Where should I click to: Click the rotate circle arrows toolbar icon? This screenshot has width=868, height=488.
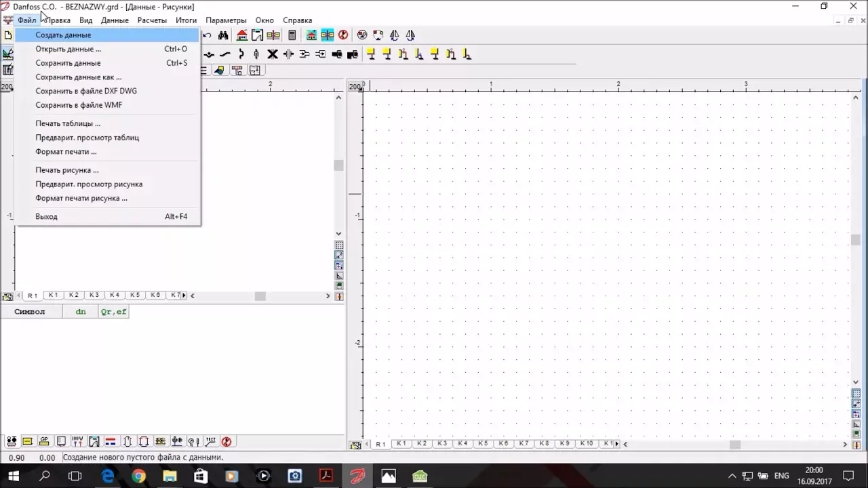click(x=378, y=35)
